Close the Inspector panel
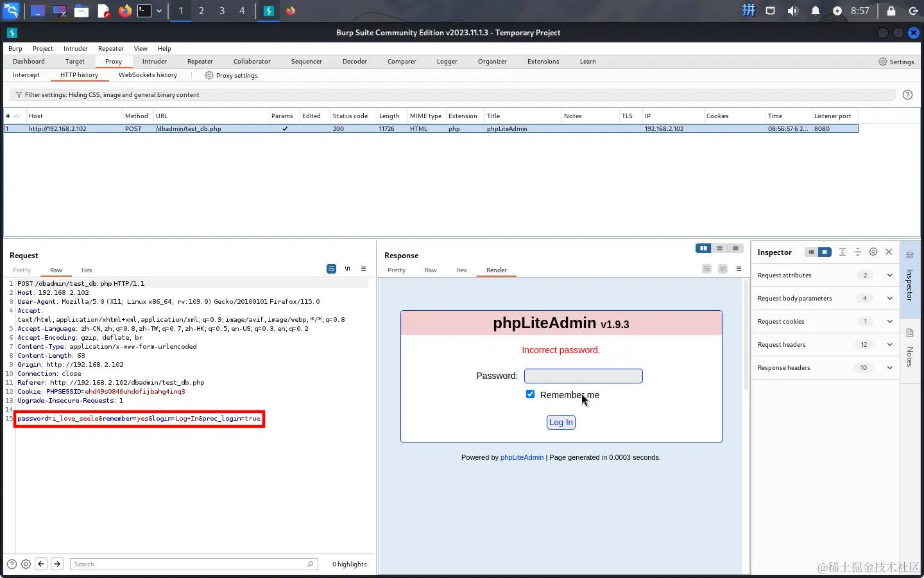 889,252
